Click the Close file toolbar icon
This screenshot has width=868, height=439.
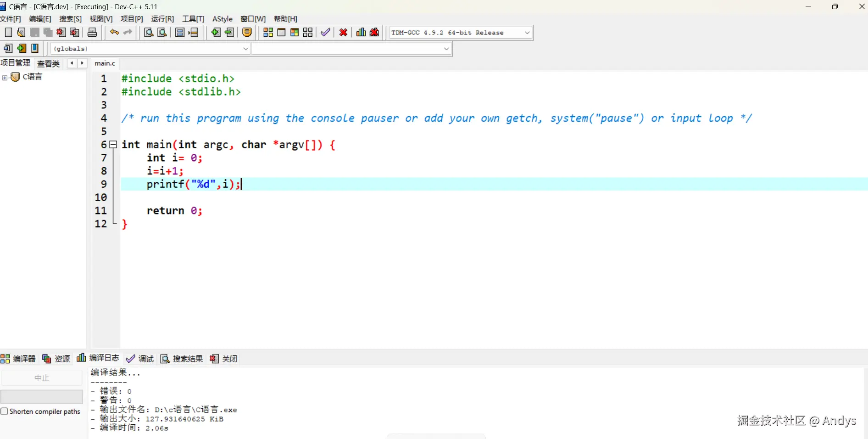click(x=61, y=32)
